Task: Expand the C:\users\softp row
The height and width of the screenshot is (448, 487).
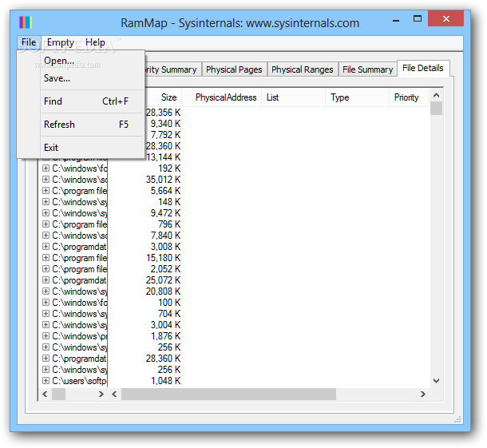Action: click(x=46, y=381)
